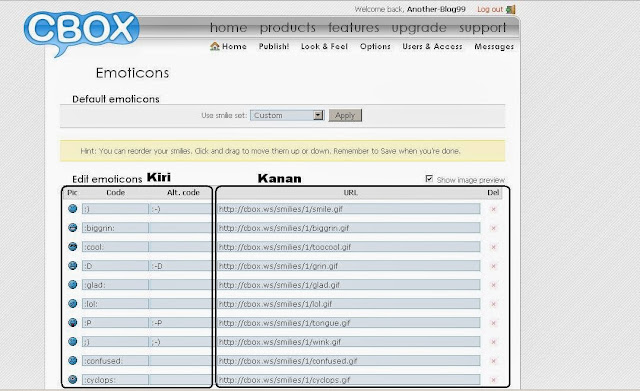The image size is (640, 391).
Task: Delete the toocool.gif emoticon with its red X
Action: click(493, 247)
